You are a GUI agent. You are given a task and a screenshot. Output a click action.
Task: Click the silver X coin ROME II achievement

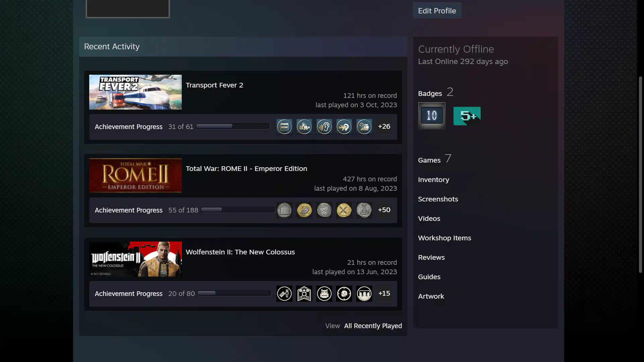coord(364,210)
